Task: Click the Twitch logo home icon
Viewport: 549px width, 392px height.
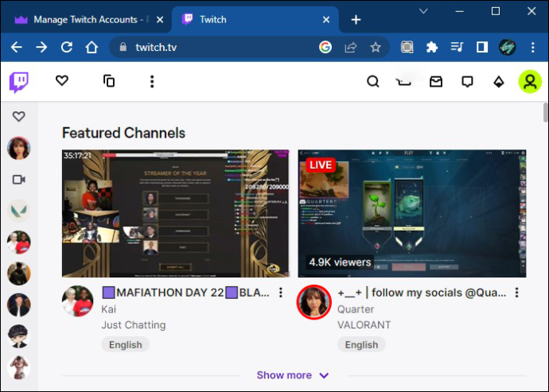Action: coord(19,82)
